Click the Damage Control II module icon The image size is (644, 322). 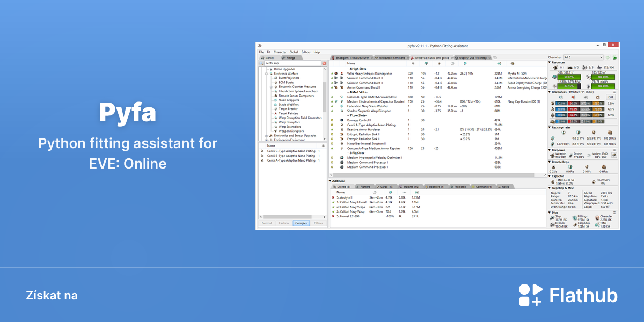[342, 120]
